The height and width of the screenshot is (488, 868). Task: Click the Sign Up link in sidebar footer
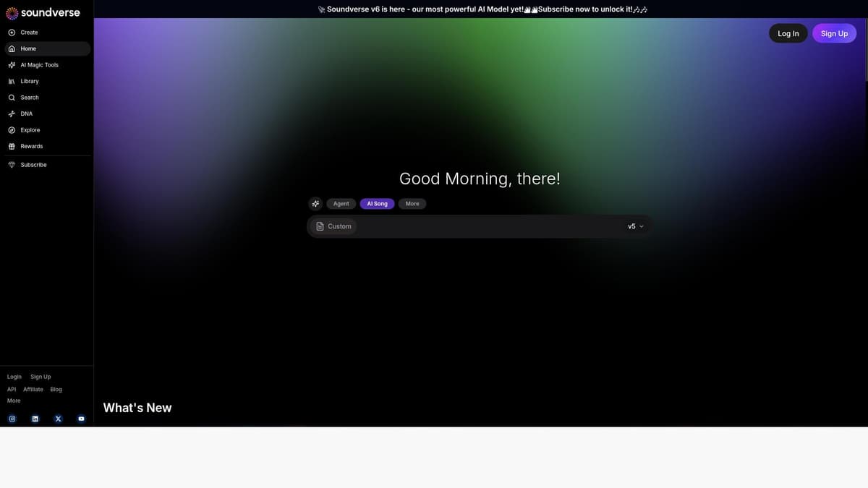click(41, 377)
